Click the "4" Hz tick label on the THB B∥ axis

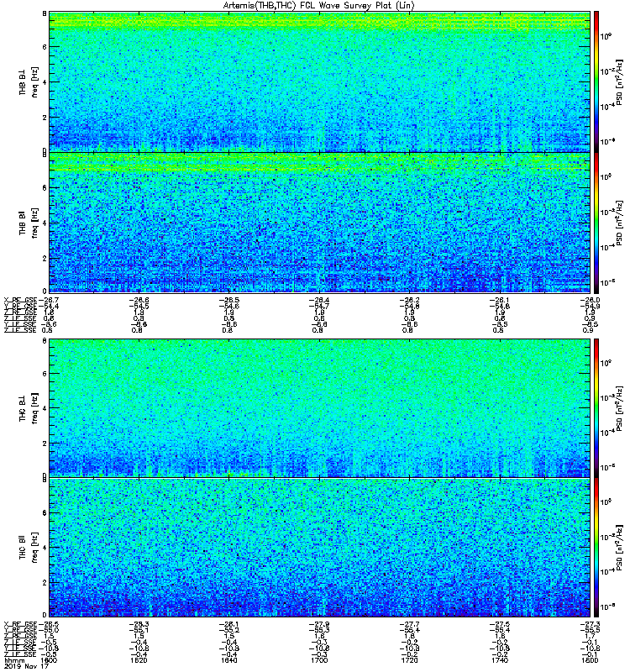45,223
